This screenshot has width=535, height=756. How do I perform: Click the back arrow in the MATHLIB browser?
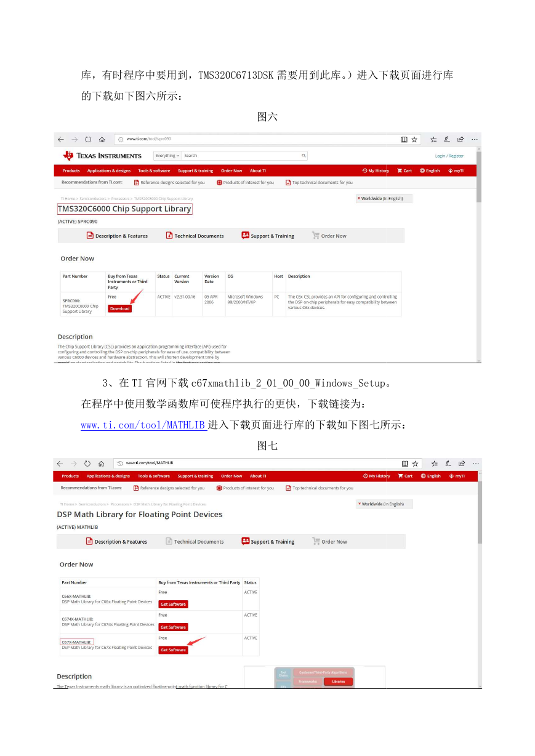pyautogui.click(x=60, y=463)
